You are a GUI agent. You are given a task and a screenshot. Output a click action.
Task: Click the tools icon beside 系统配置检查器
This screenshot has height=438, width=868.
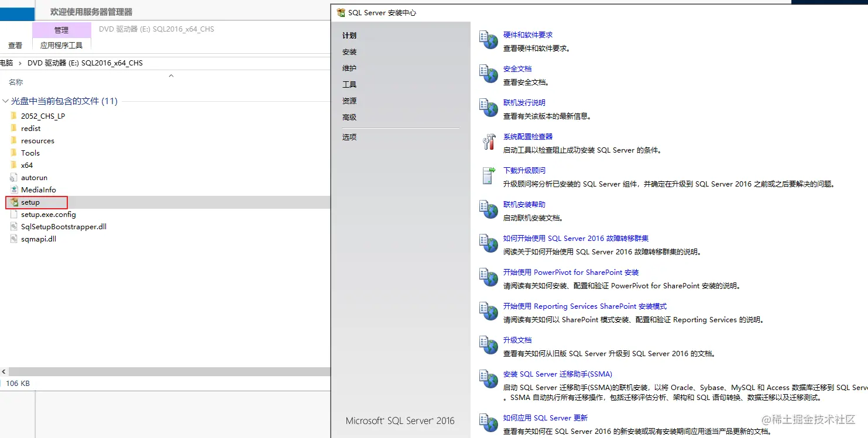click(x=488, y=142)
